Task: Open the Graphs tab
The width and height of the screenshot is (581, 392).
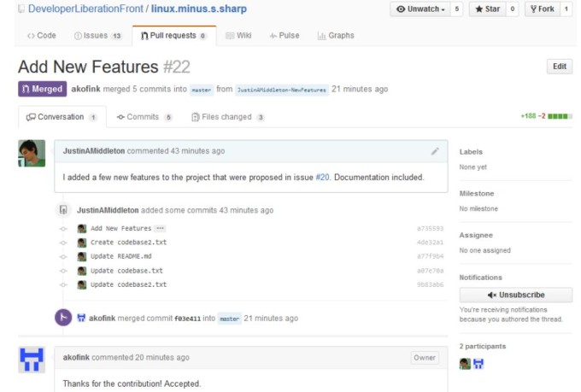Action: point(336,36)
